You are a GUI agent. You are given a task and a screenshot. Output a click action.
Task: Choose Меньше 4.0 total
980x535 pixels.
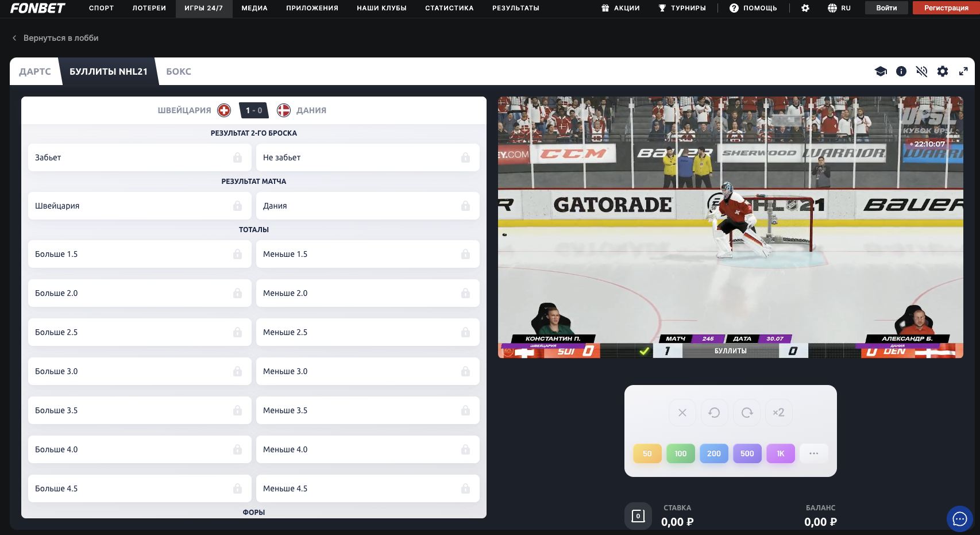368,449
